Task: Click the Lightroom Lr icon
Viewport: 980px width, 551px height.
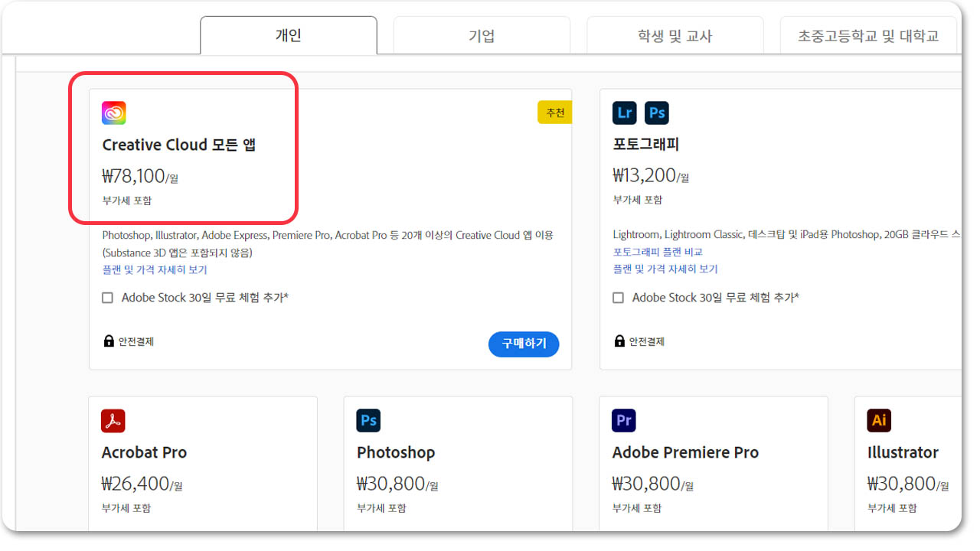Action: pos(625,113)
